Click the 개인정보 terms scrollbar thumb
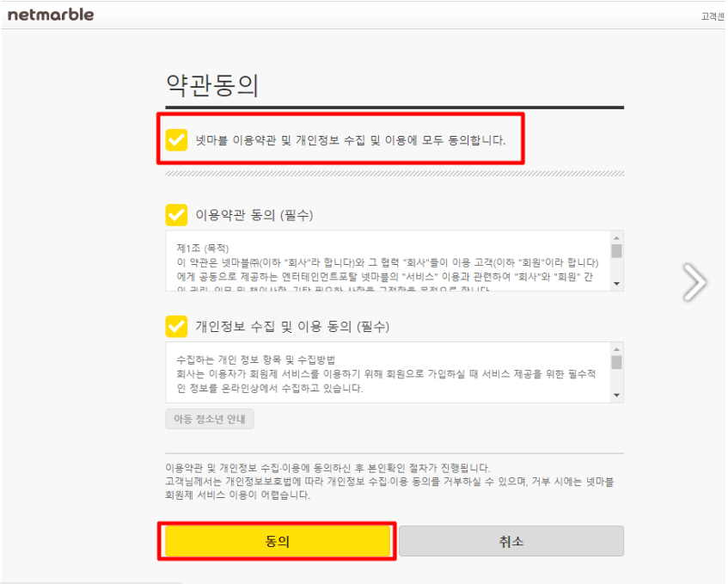 point(616,362)
